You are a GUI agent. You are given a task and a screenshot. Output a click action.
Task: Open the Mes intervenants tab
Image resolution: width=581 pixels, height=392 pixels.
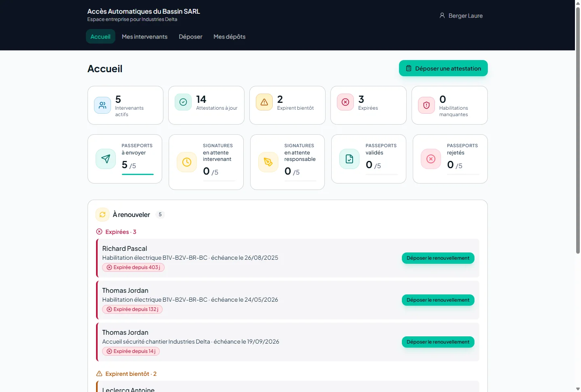[x=144, y=37]
